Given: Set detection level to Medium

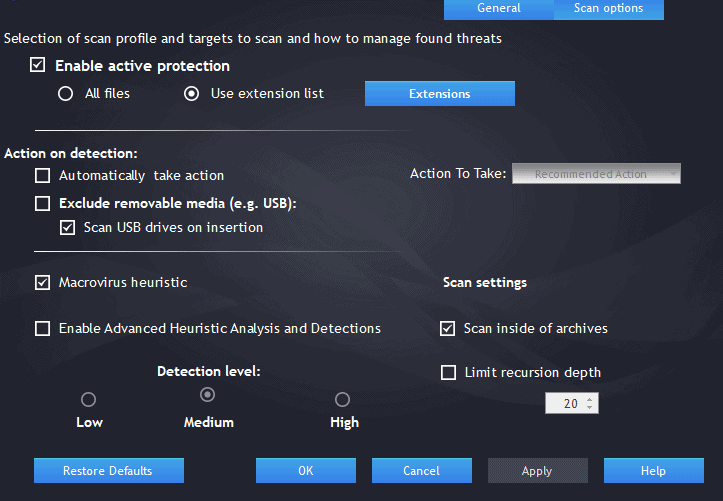Looking at the screenshot, I should point(207,395).
